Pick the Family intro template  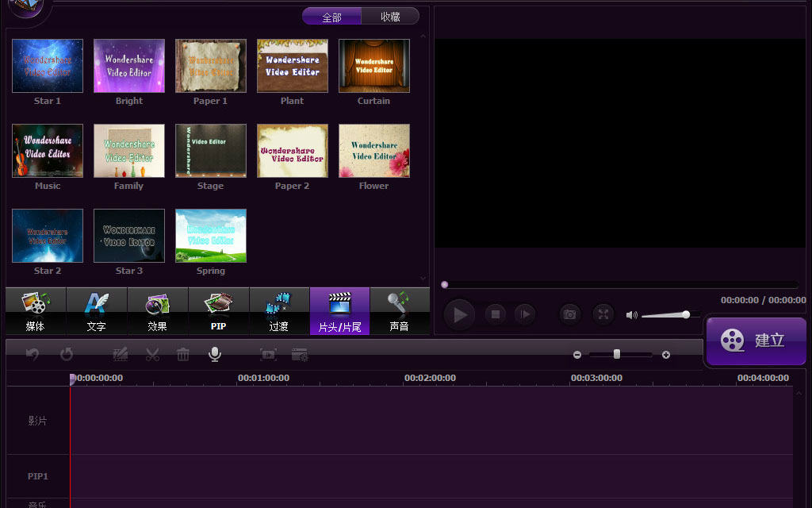(x=129, y=151)
